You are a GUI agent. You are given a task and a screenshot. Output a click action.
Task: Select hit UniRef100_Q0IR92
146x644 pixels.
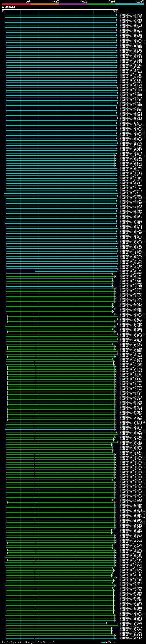tap(131, 271)
